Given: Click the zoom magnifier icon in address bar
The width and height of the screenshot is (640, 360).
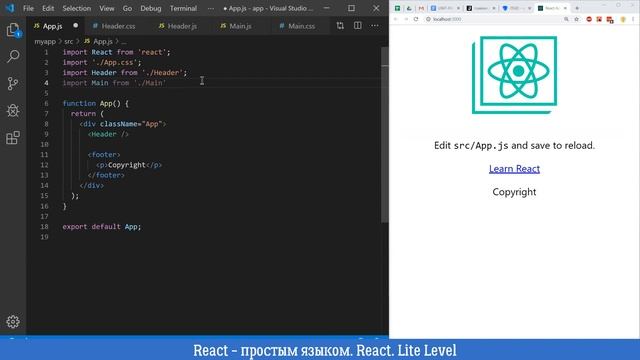Looking at the screenshot, I should pos(567,19).
